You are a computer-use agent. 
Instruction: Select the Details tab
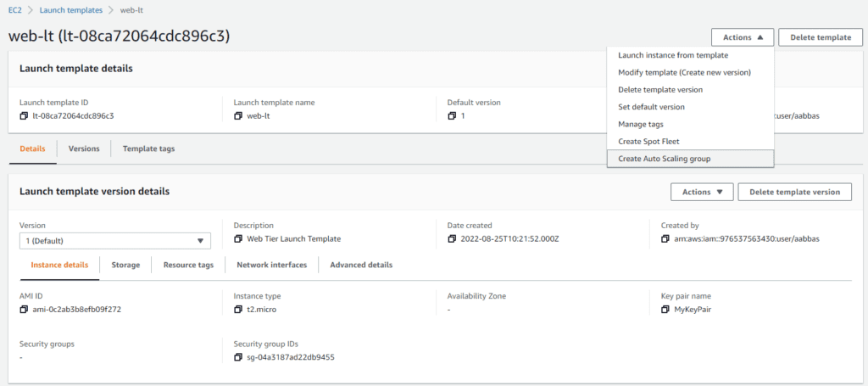(33, 148)
